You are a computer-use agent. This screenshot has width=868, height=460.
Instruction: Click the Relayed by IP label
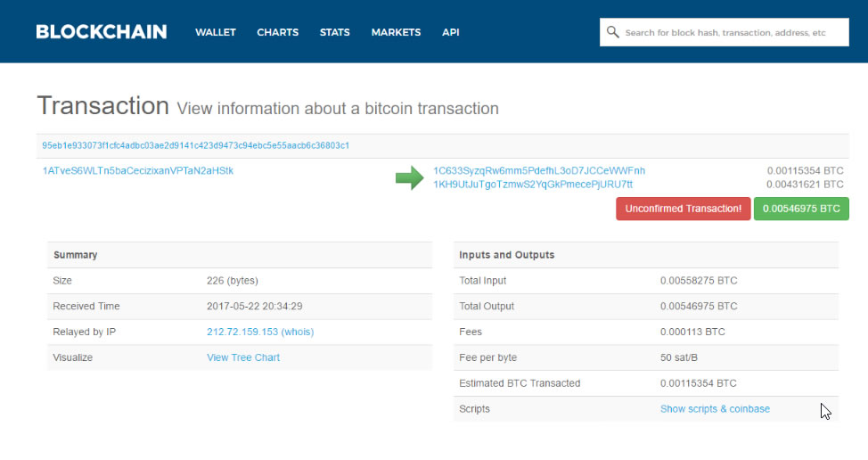point(84,332)
